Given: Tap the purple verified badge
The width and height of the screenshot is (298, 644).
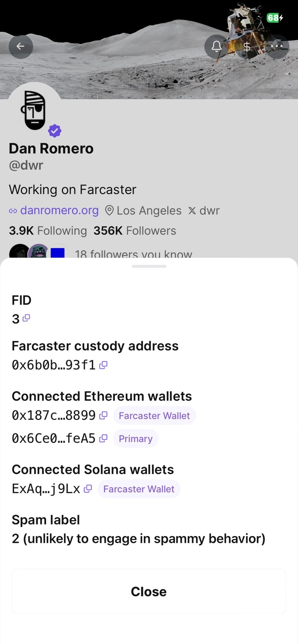Looking at the screenshot, I should pyautogui.click(x=55, y=131).
